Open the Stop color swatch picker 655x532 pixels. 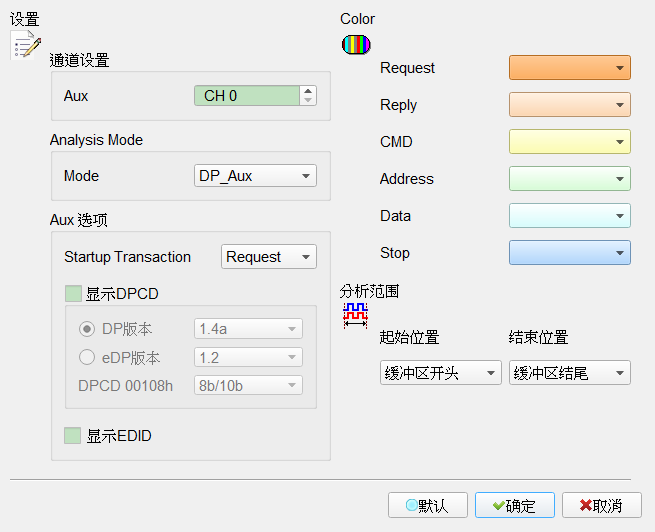click(x=570, y=253)
